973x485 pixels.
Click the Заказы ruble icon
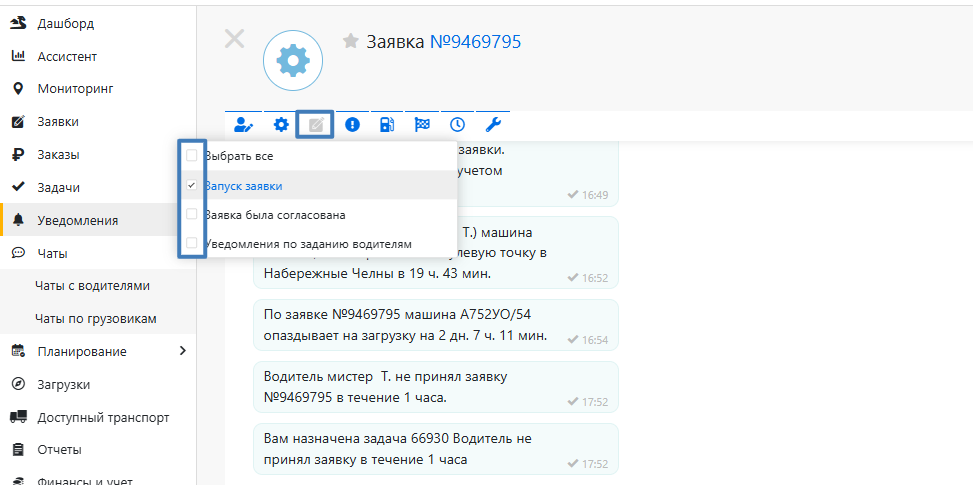point(18,154)
